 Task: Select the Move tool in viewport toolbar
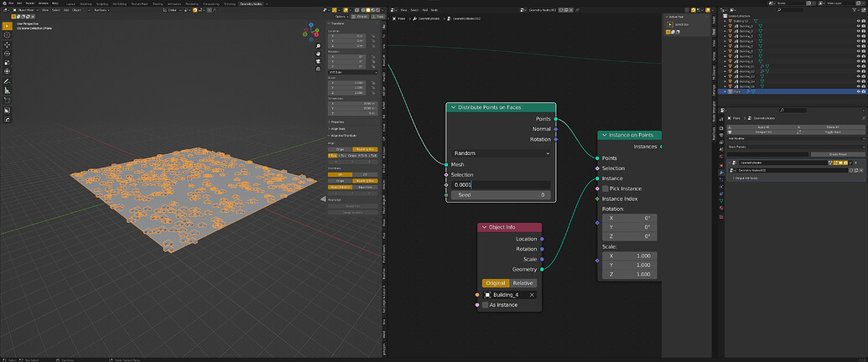pyautogui.click(x=8, y=45)
